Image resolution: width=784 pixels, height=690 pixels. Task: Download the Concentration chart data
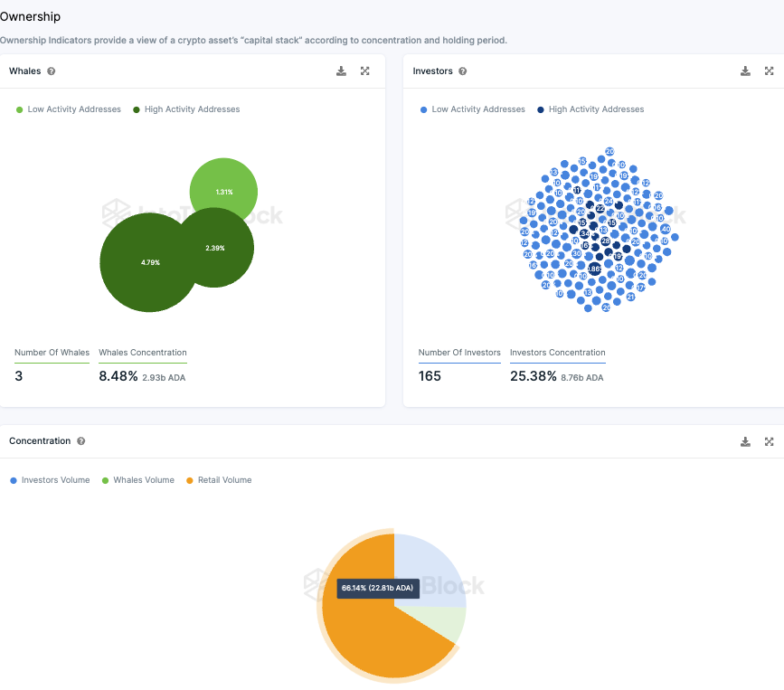745,441
